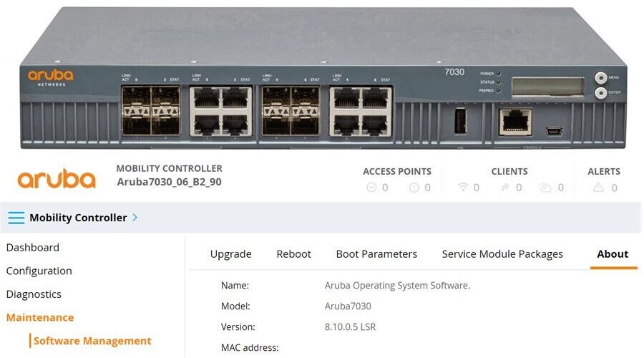Click the remote clients cloud icon

point(546,188)
